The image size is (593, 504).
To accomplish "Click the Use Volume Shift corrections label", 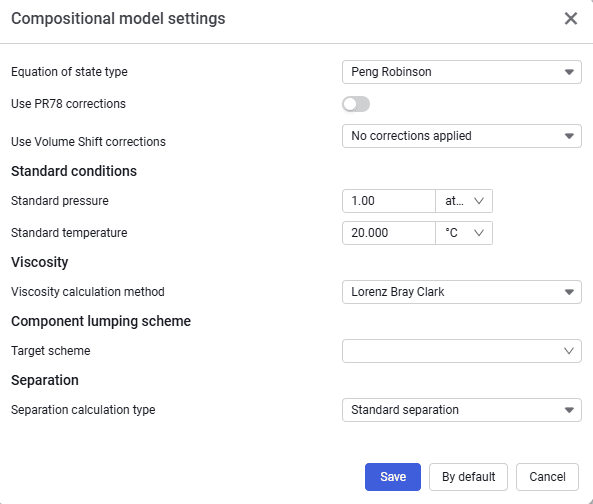I will 88,141.
